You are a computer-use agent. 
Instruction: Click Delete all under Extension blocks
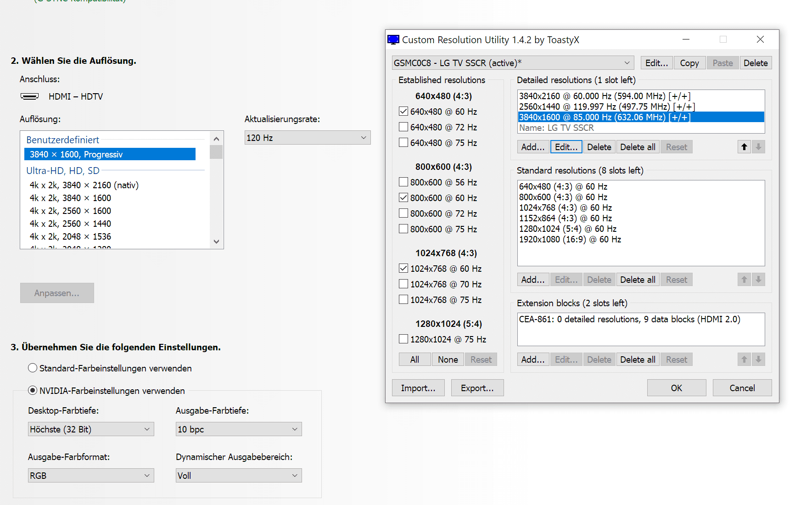(x=638, y=359)
